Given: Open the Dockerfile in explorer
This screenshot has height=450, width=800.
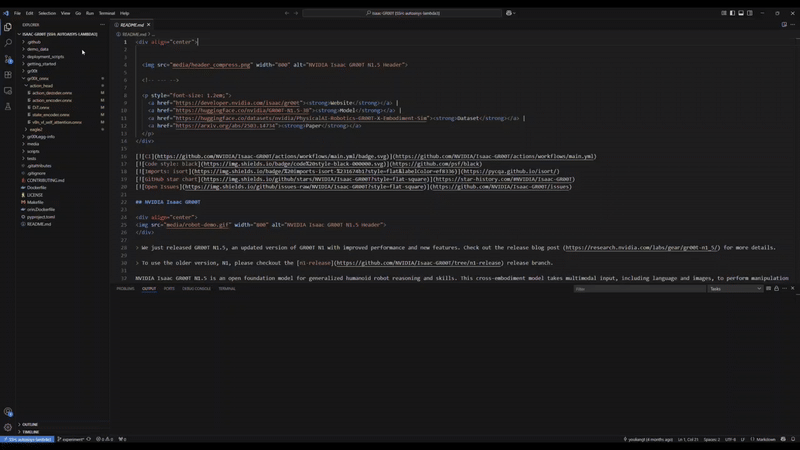Looking at the screenshot, I should click(x=36, y=188).
